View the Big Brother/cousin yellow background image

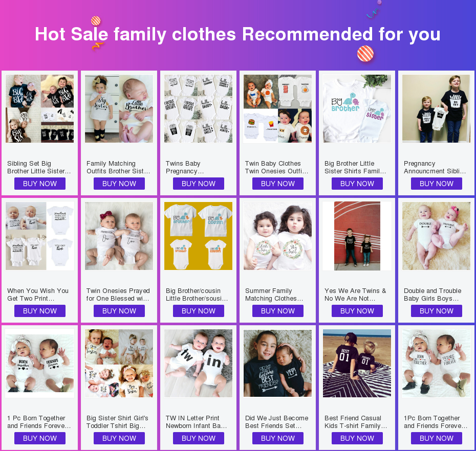pos(198,236)
